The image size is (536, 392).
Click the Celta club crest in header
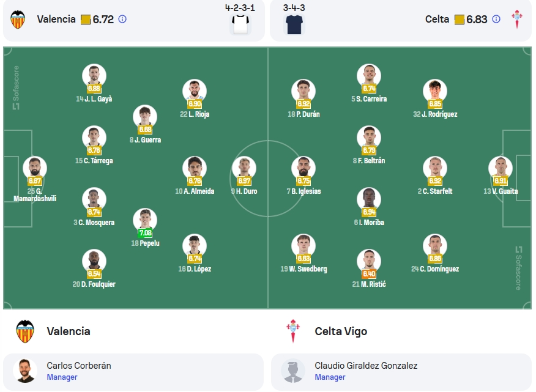(x=517, y=19)
